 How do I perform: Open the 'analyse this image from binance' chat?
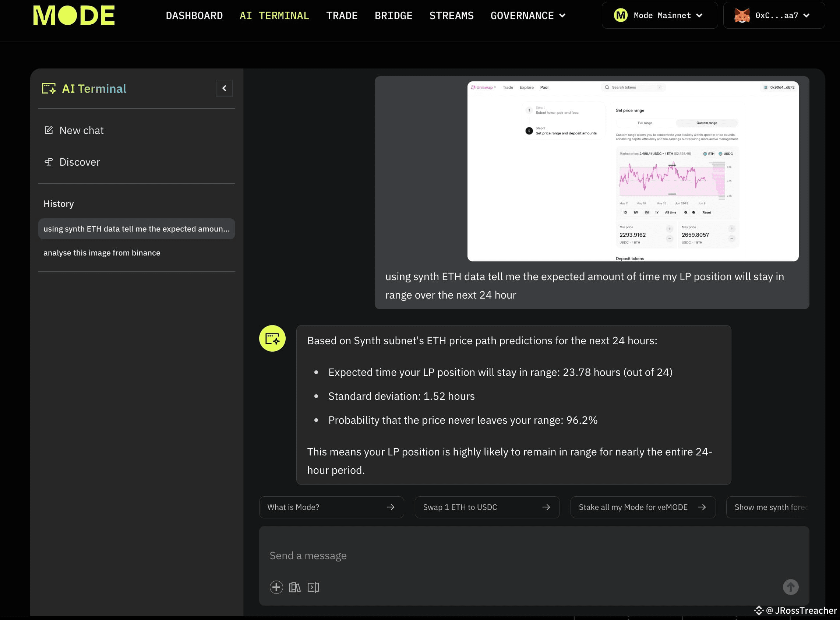point(102,253)
